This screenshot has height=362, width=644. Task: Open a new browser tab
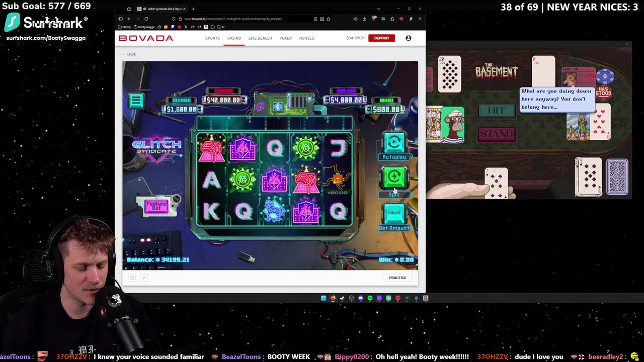(193, 9)
